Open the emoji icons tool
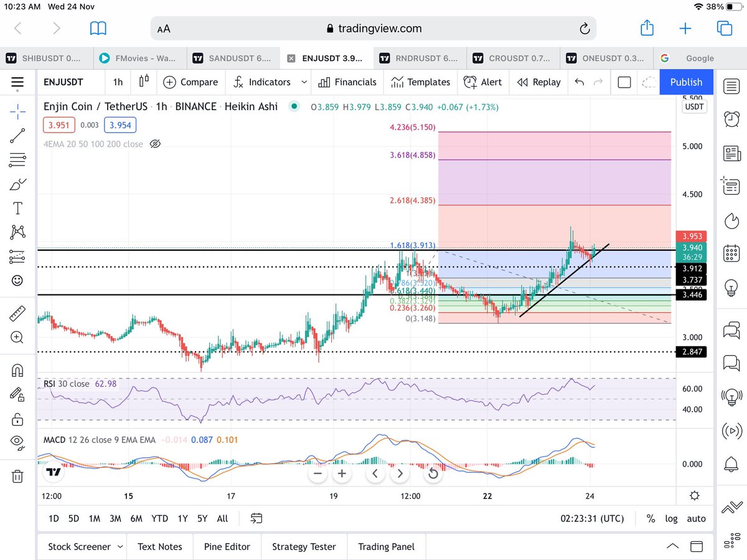The image size is (747, 560). (17, 281)
